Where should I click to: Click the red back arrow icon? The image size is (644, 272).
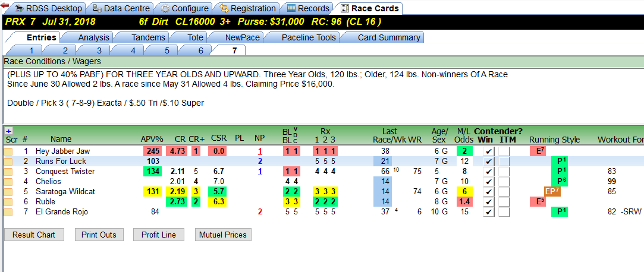click(x=5, y=6)
